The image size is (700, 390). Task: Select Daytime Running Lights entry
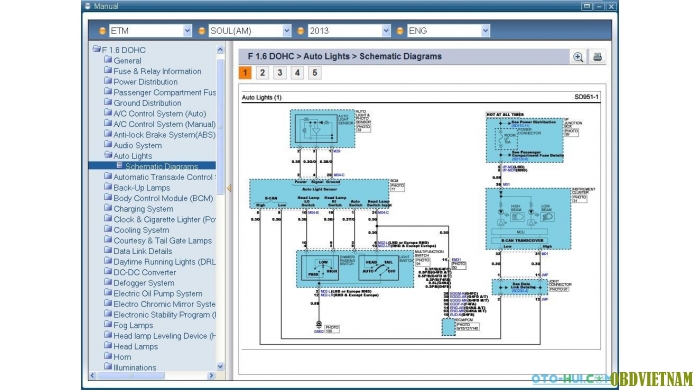pyautogui.click(x=164, y=262)
